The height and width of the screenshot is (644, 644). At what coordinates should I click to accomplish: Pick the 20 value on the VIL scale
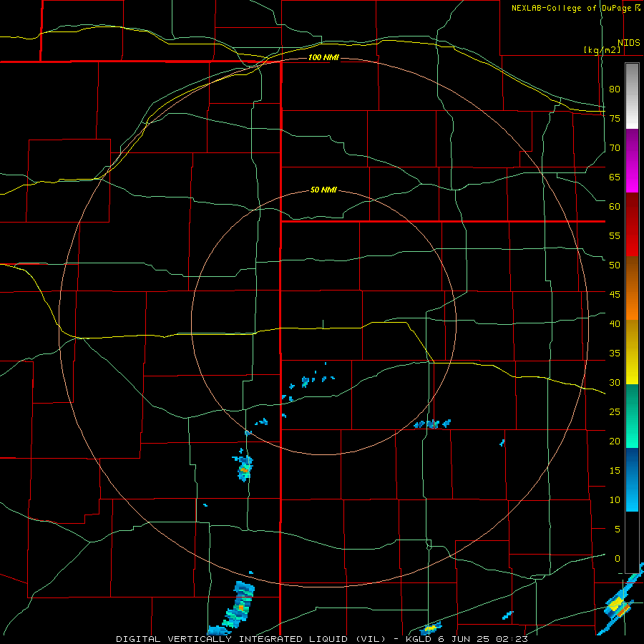[x=615, y=441]
